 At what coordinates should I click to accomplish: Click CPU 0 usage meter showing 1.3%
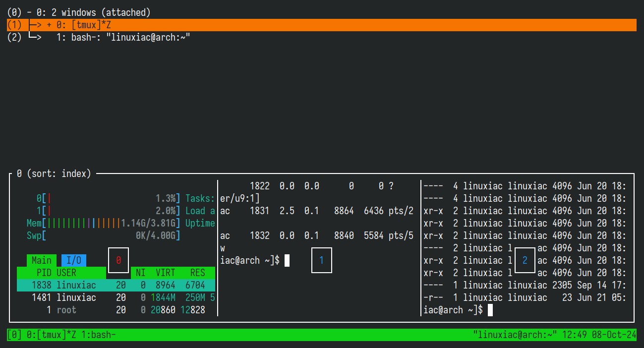[109, 198]
